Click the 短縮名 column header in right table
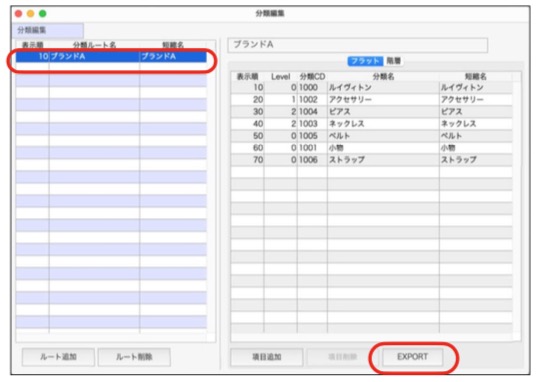Image resolution: width=539 pixels, height=382 pixels. [x=476, y=76]
